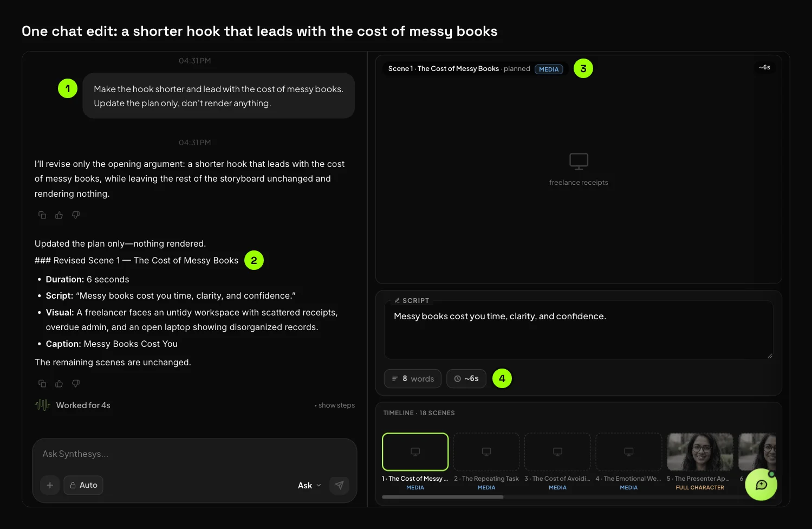
Task: Click the '8 words' count chip
Action: pos(413,379)
